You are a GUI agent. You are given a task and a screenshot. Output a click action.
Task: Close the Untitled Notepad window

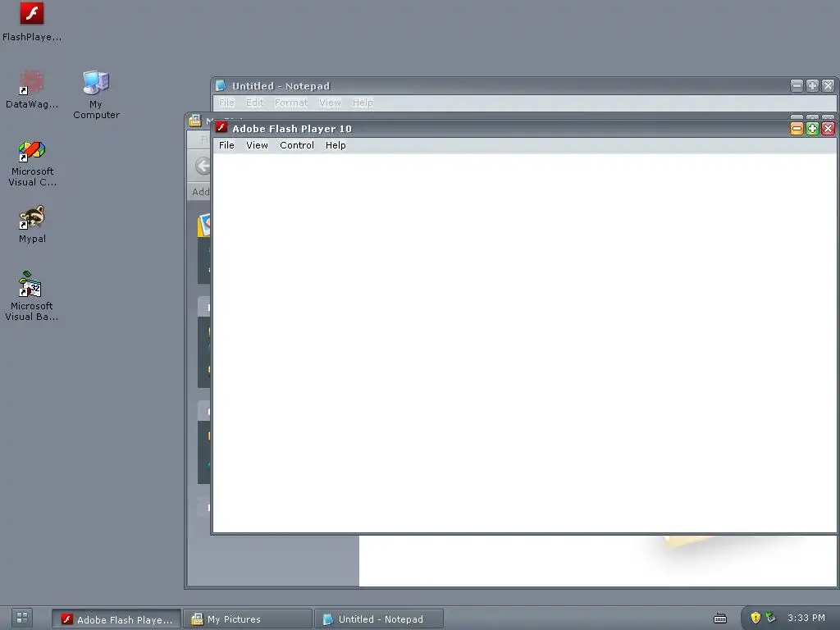click(x=829, y=85)
